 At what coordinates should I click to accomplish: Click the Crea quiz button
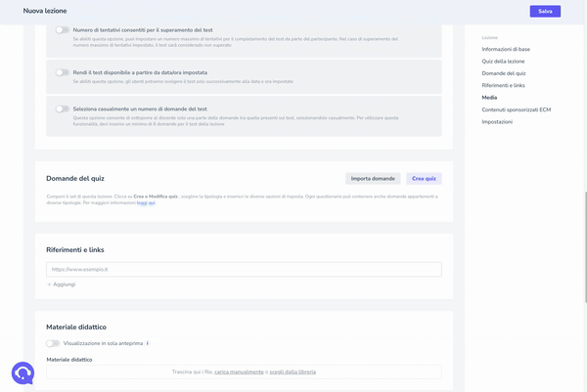coord(424,179)
